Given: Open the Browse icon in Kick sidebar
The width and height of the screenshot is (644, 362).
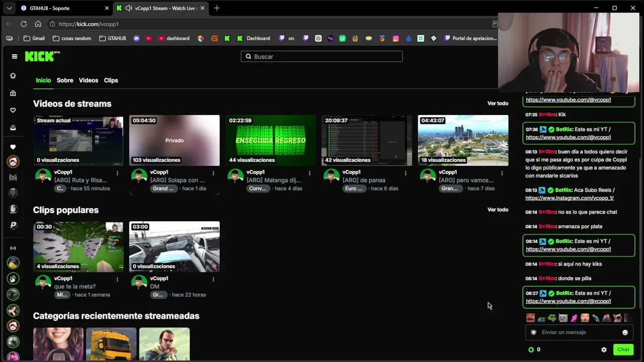Looking at the screenshot, I should tap(13, 93).
